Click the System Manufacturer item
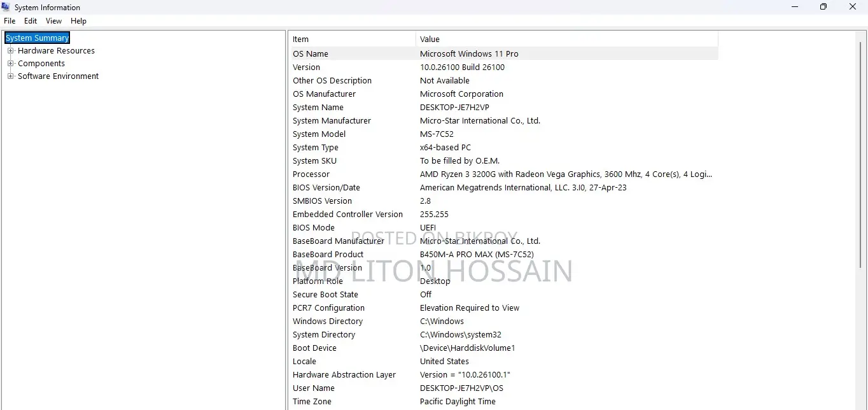The image size is (868, 410). coord(332,121)
